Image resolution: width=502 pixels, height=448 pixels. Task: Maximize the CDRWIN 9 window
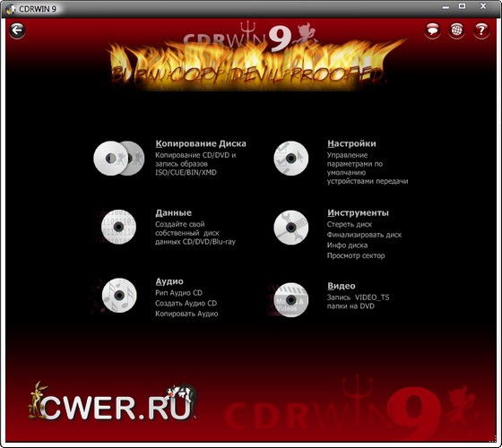pyautogui.click(x=462, y=6)
